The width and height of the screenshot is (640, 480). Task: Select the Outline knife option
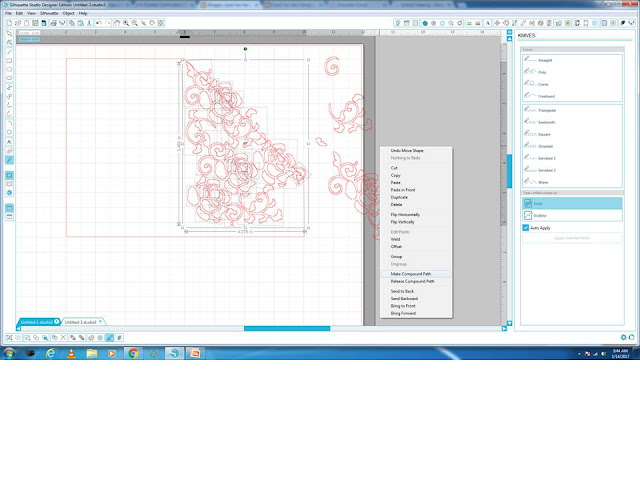(572, 215)
